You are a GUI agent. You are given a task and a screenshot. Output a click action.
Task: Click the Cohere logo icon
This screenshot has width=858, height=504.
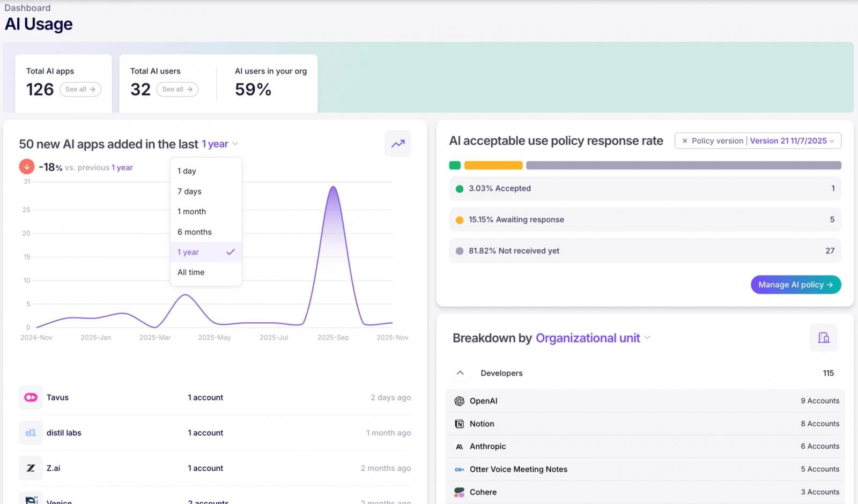459,492
